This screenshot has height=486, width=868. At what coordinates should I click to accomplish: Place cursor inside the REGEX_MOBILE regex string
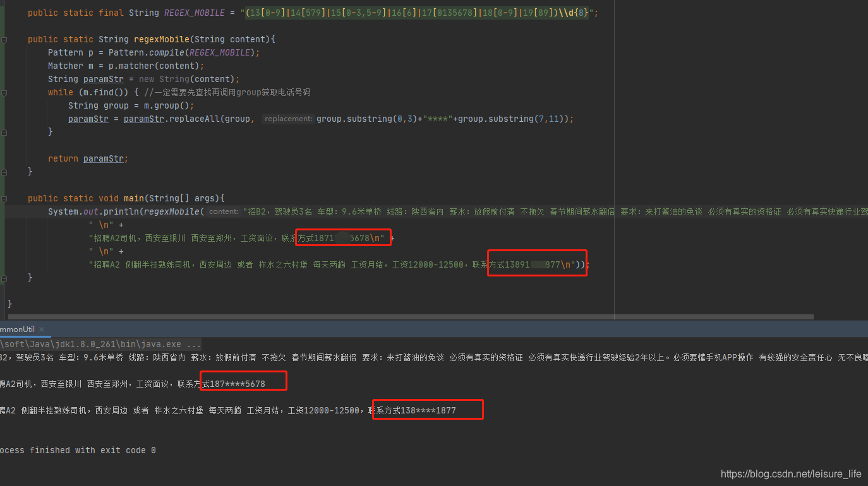(379, 13)
